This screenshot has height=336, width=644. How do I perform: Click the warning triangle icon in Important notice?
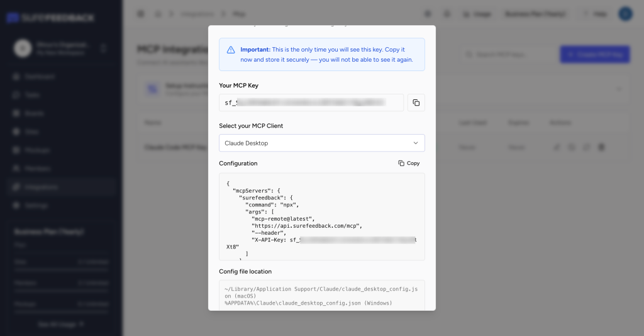[231, 50]
